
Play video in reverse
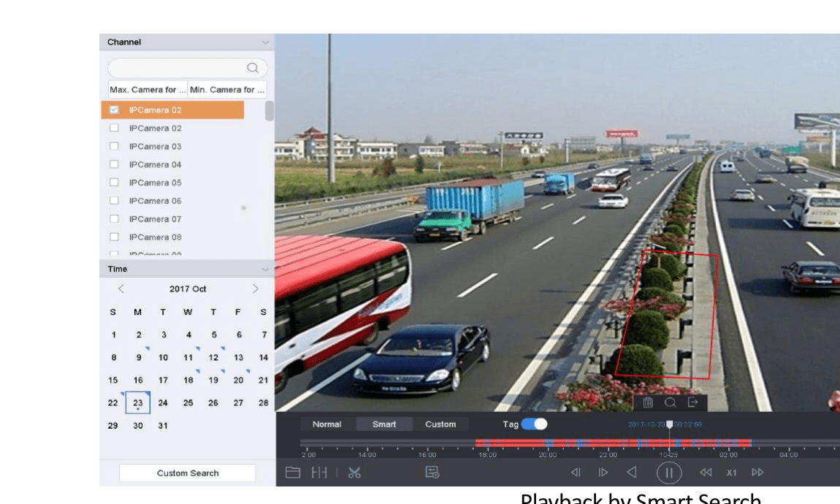pyautogui.click(x=632, y=473)
